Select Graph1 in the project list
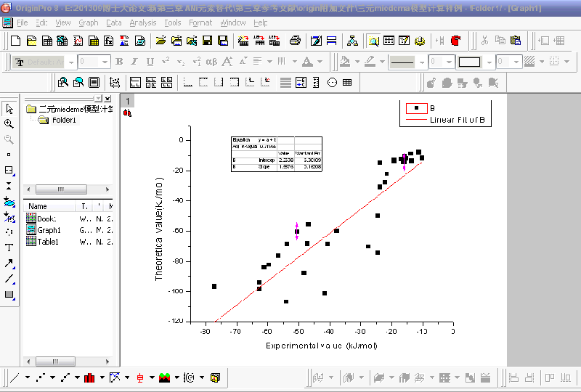581x392 pixels. click(x=49, y=230)
